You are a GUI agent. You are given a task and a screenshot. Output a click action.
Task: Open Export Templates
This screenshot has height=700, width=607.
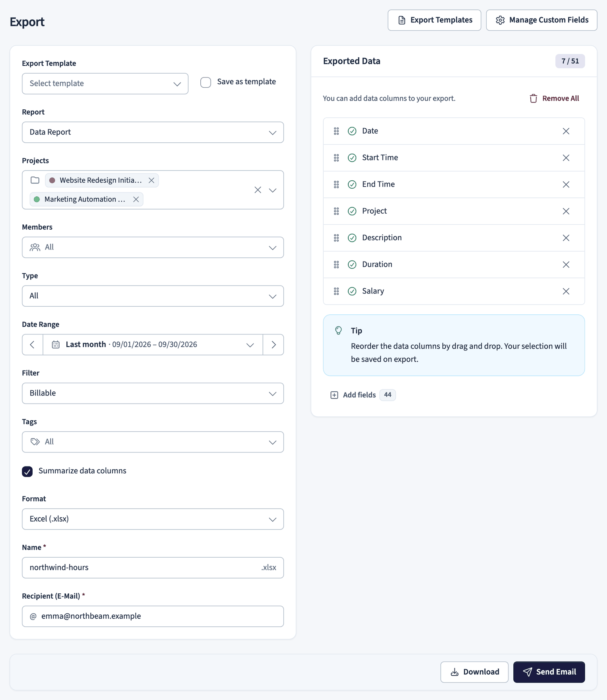coord(434,20)
